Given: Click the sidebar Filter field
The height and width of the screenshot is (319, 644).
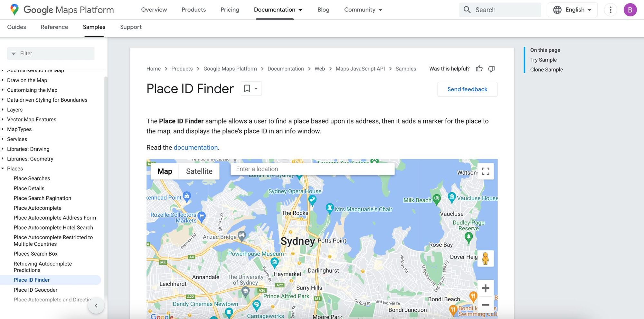Looking at the screenshot, I should (x=51, y=53).
